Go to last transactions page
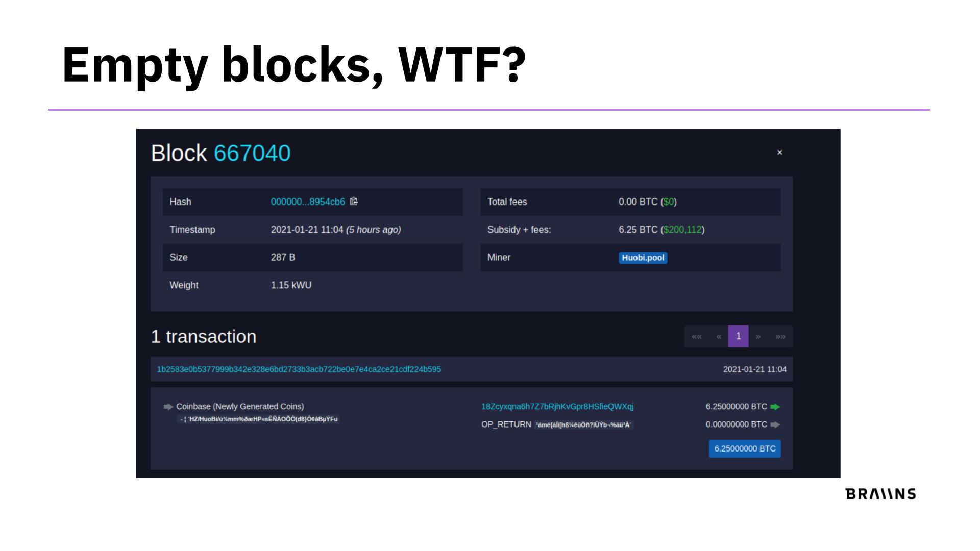This screenshot has height=551, width=980. point(780,336)
